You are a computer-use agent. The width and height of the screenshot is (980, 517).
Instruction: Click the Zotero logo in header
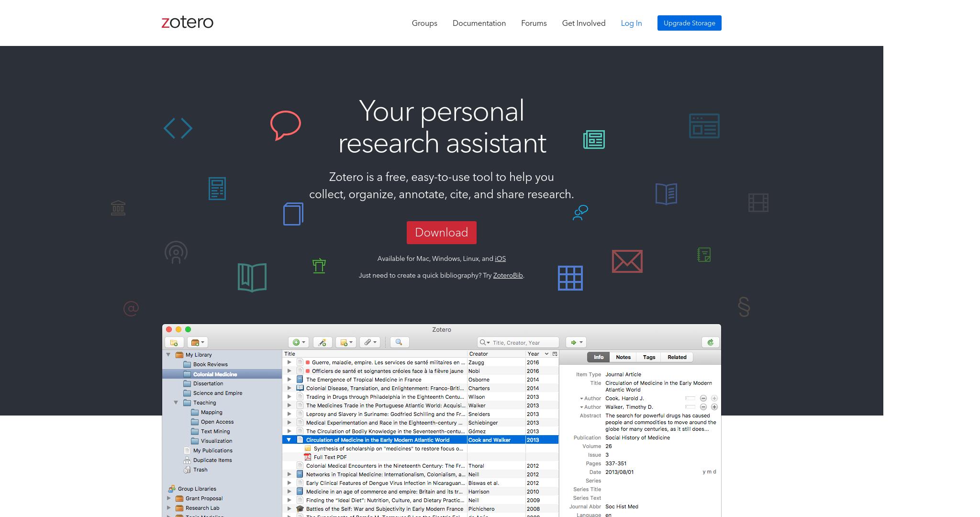tap(188, 22)
